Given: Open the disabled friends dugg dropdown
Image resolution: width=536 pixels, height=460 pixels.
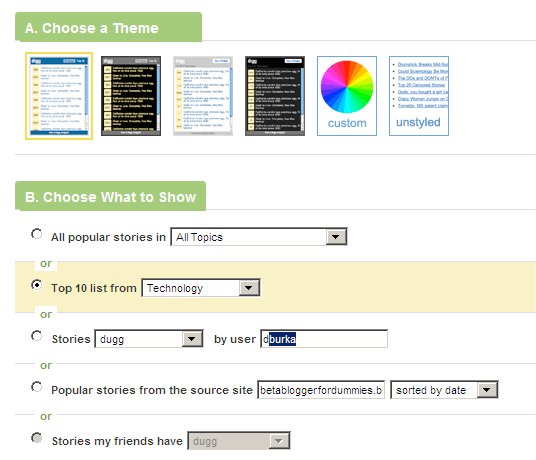Looking at the screenshot, I should [239, 441].
